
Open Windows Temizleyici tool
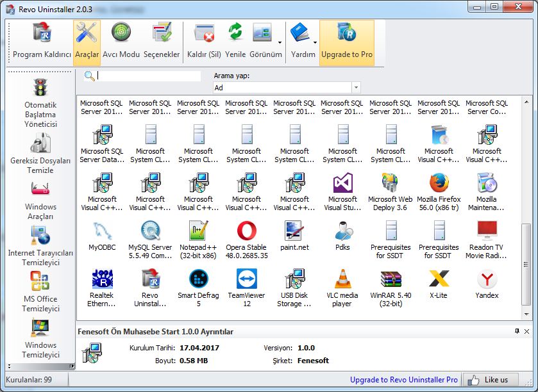point(40,339)
